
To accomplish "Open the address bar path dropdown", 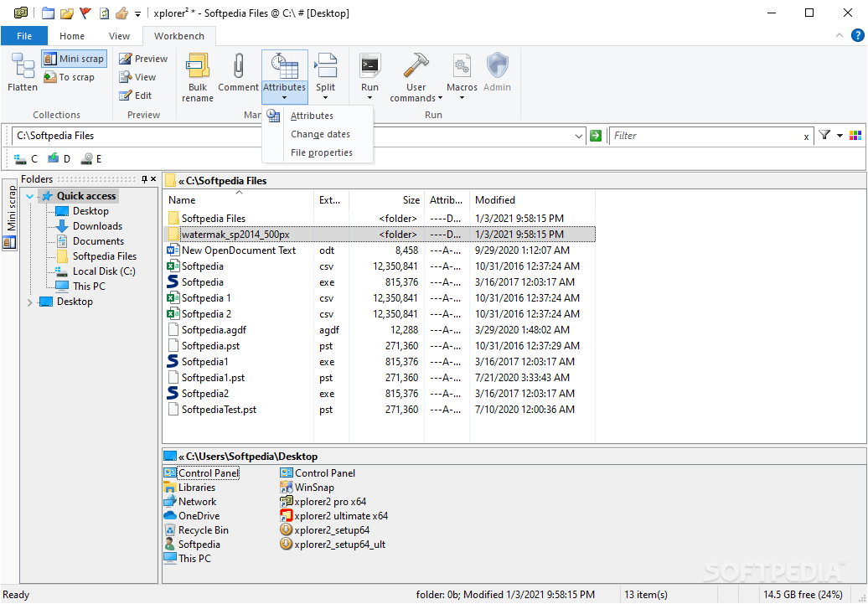I will pos(578,136).
